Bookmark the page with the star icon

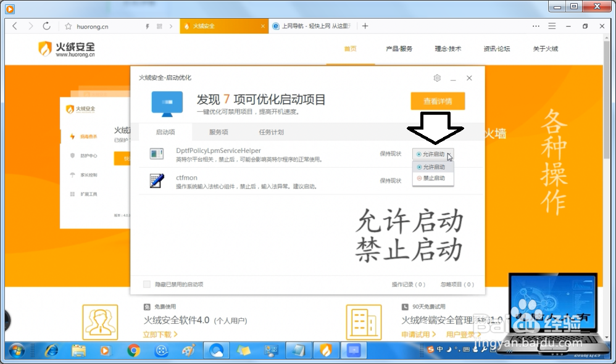pos(69,27)
